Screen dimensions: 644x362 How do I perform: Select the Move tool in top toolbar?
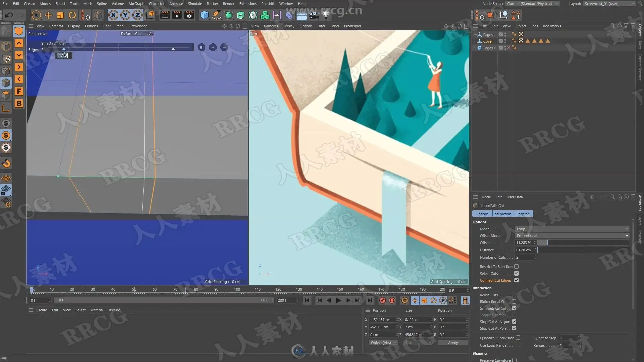(48, 15)
